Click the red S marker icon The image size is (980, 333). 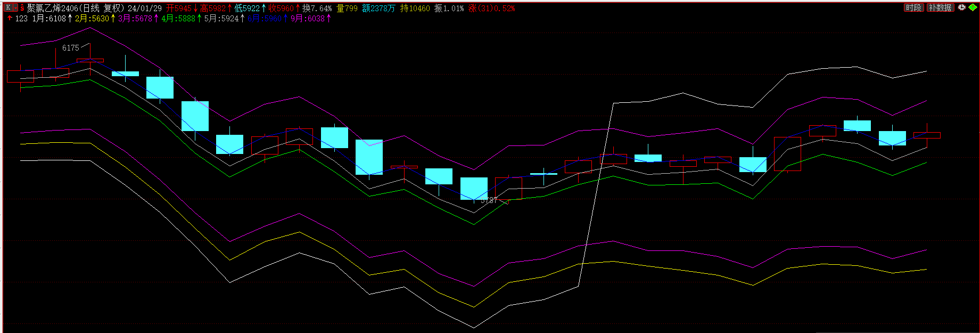22,8
